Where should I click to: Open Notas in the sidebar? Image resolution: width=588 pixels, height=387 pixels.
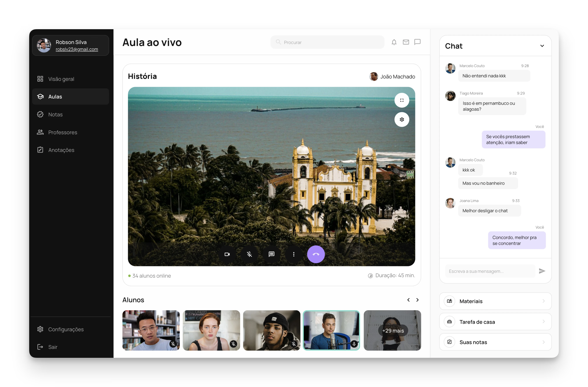pos(55,114)
